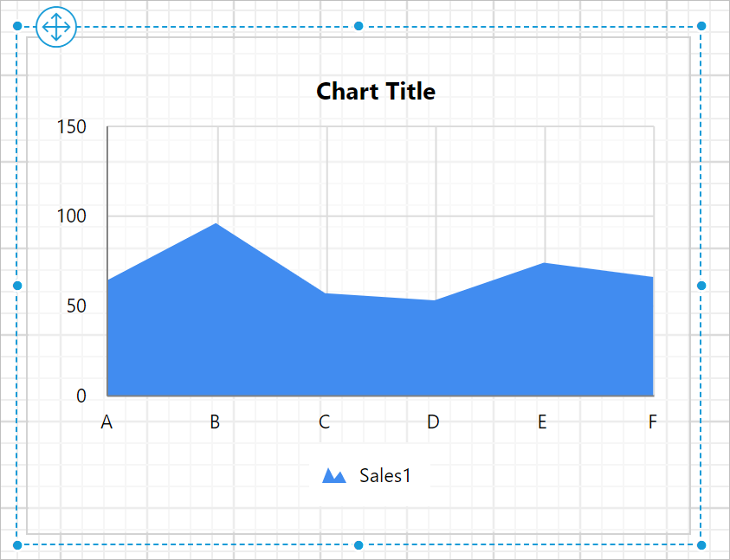Click the peak data point above label B
Screen dimensions: 730x560
(215, 224)
